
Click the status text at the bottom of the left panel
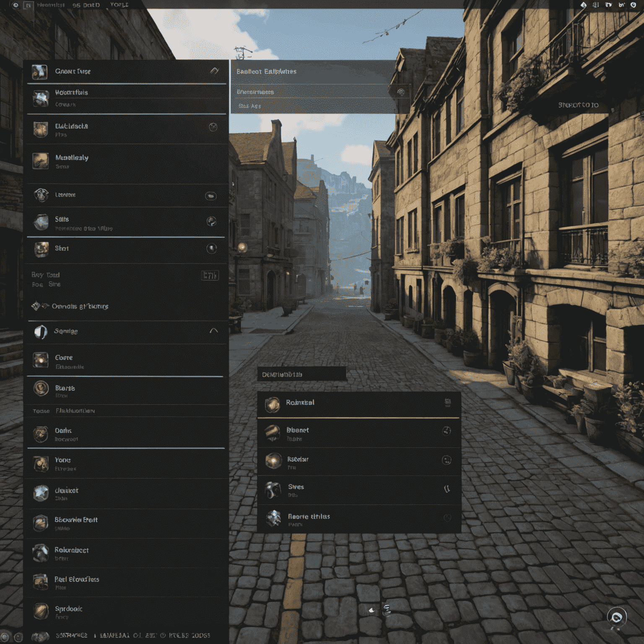click(x=133, y=636)
